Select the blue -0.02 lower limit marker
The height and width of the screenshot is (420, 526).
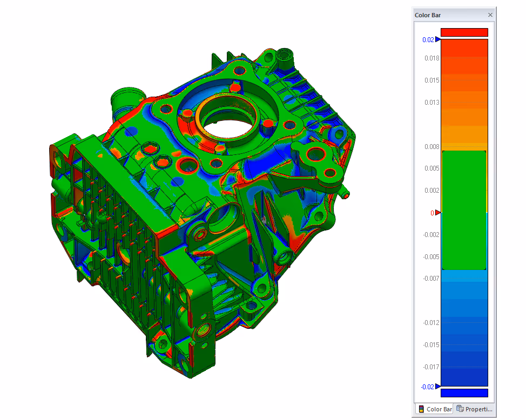(x=438, y=387)
